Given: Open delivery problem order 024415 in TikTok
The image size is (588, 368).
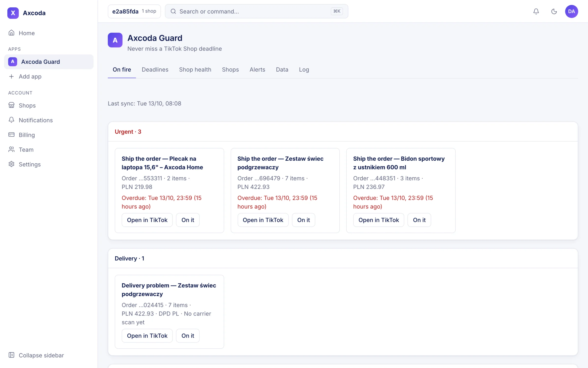Looking at the screenshot, I should [147, 335].
